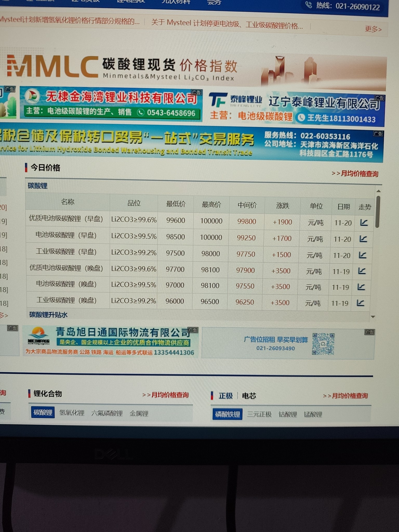
Task: Open 广告位招租 ad banner
Action: 288,343
